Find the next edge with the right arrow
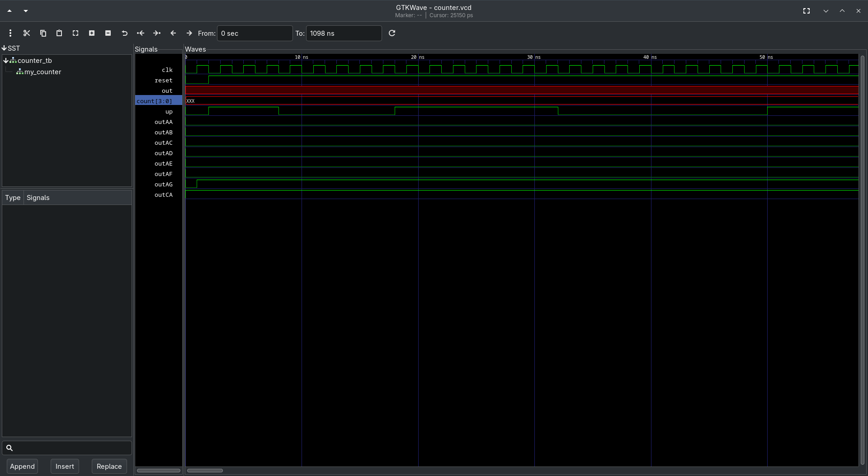 [189, 33]
